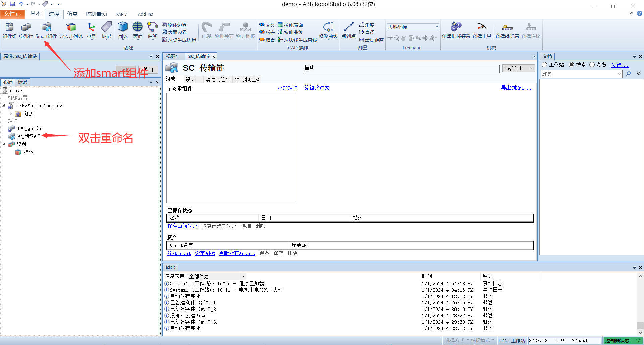644x345 pixels.
Task: Open the 选择方式 status bar dropdown
Action: click(x=457, y=340)
